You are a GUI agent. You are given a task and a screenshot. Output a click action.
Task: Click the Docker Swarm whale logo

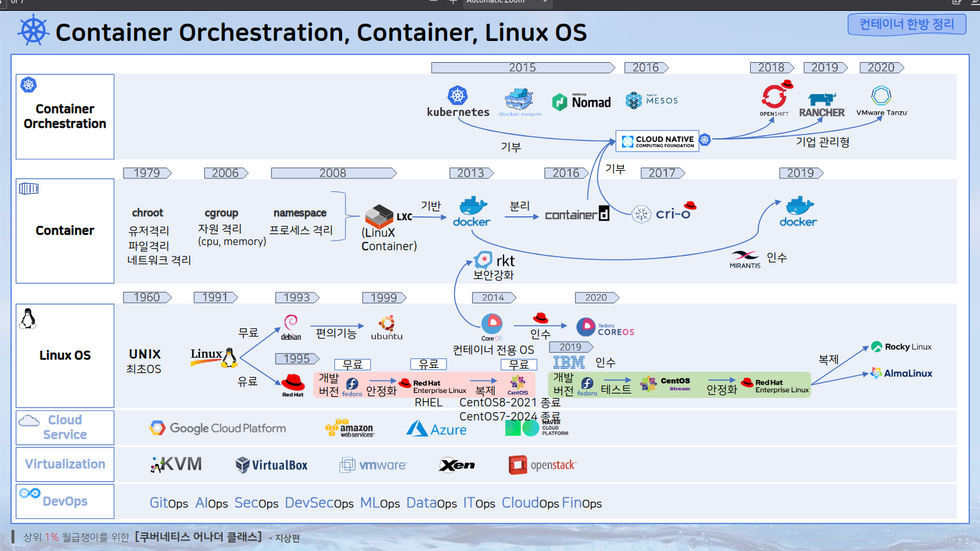click(519, 102)
